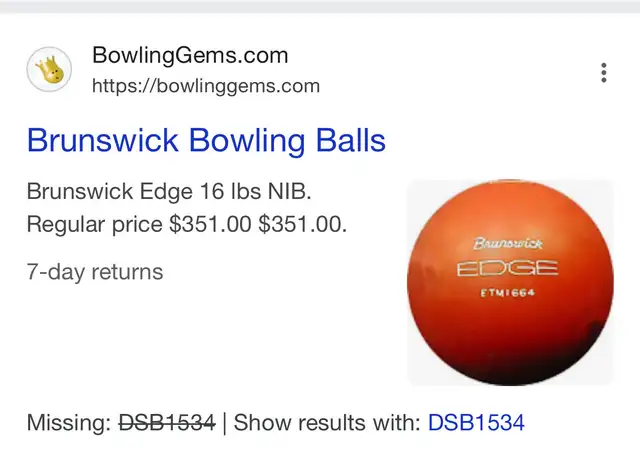Click the 'Regular price' snippet text
Viewport: 640px width, 457px height.
(x=95, y=224)
